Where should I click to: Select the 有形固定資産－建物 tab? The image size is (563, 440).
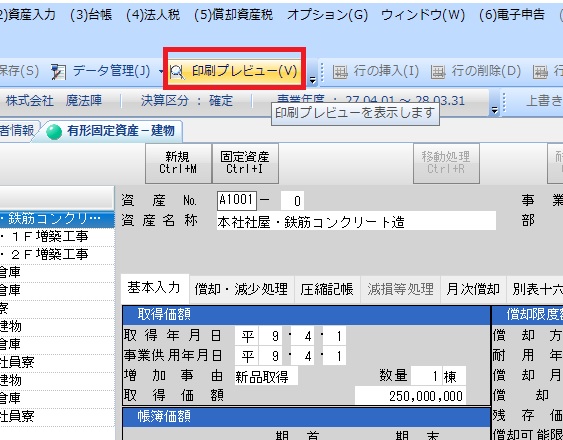coord(111,131)
